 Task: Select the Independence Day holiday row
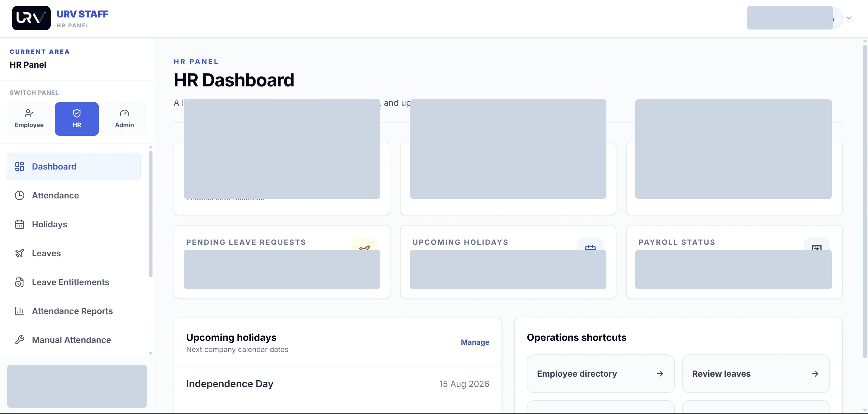click(338, 384)
